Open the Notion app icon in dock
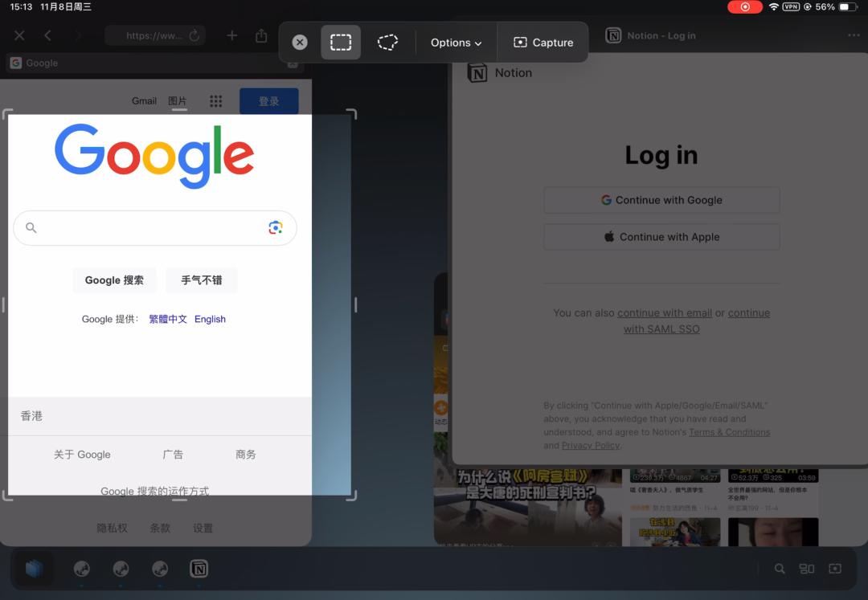The height and width of the screenshot is (600, 868). [x=199, y=569]
